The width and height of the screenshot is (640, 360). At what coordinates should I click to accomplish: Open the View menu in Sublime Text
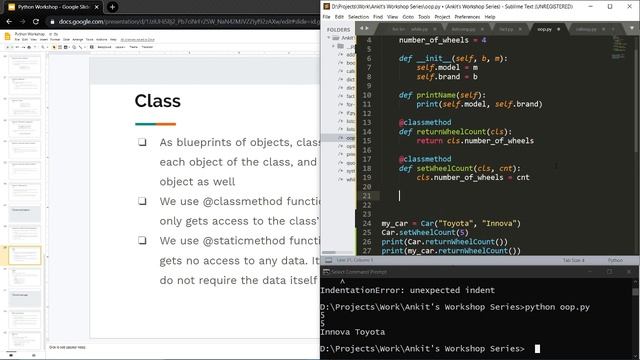click(392, 17)
